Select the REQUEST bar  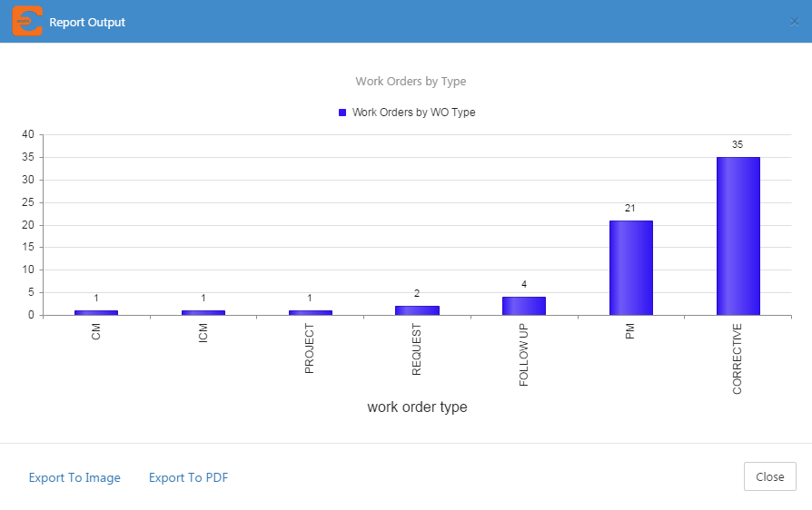(417, 310)
